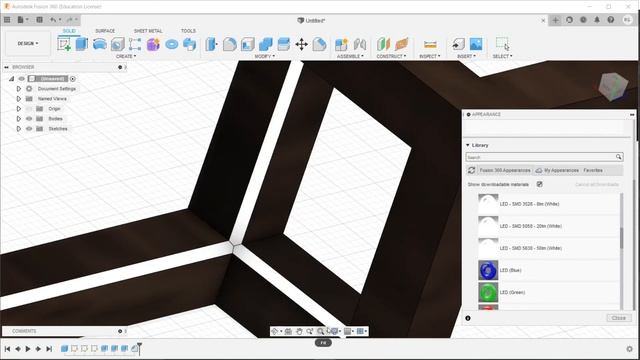Expand the Sketches node

point(19,129)
